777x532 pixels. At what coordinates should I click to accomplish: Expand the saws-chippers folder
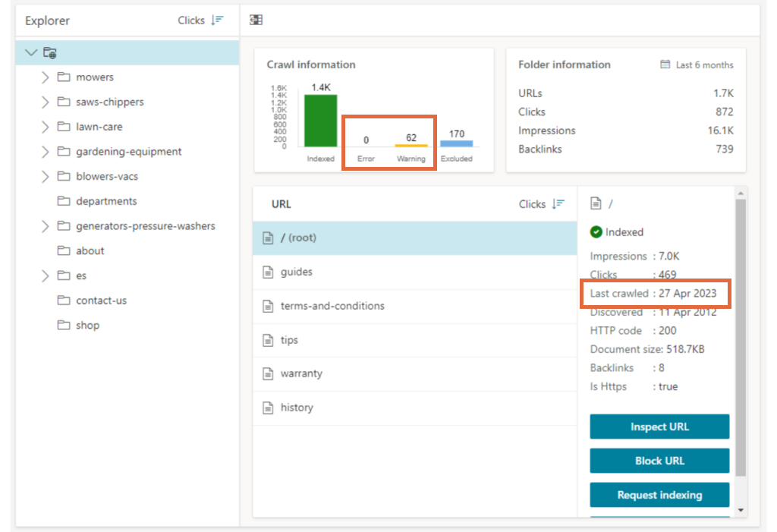[x=45, y=102]
